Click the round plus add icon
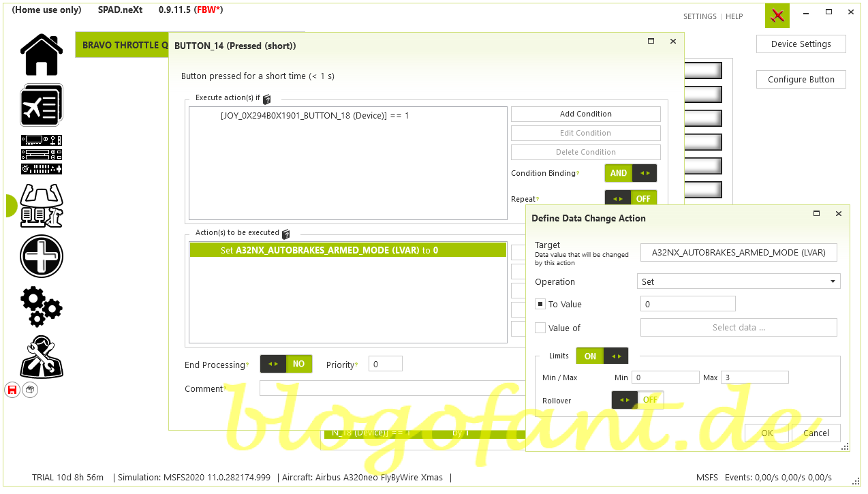 (x=42, y=256)
